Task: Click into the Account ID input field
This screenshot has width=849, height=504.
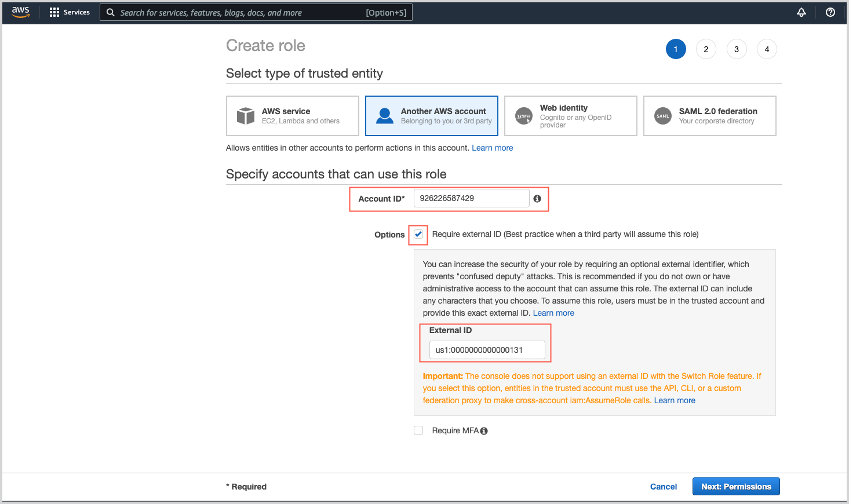Action: [471, 198]
